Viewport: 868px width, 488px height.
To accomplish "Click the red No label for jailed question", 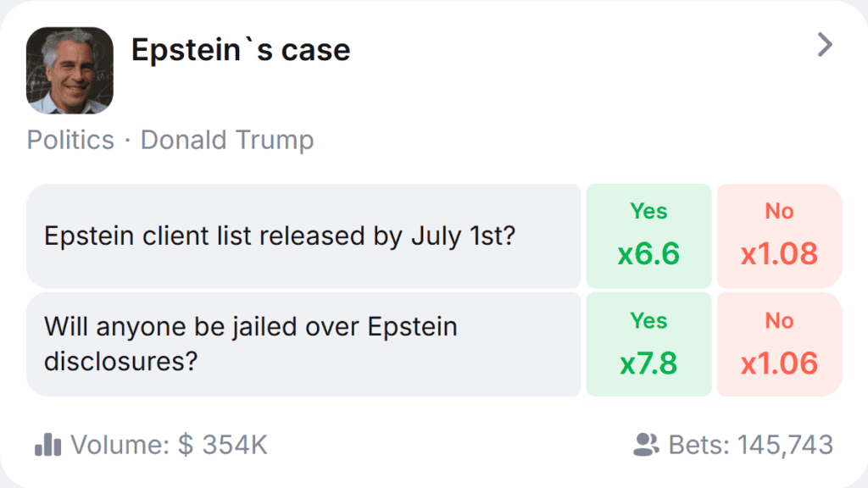I will pyautogui.click(x=779, y=320).
